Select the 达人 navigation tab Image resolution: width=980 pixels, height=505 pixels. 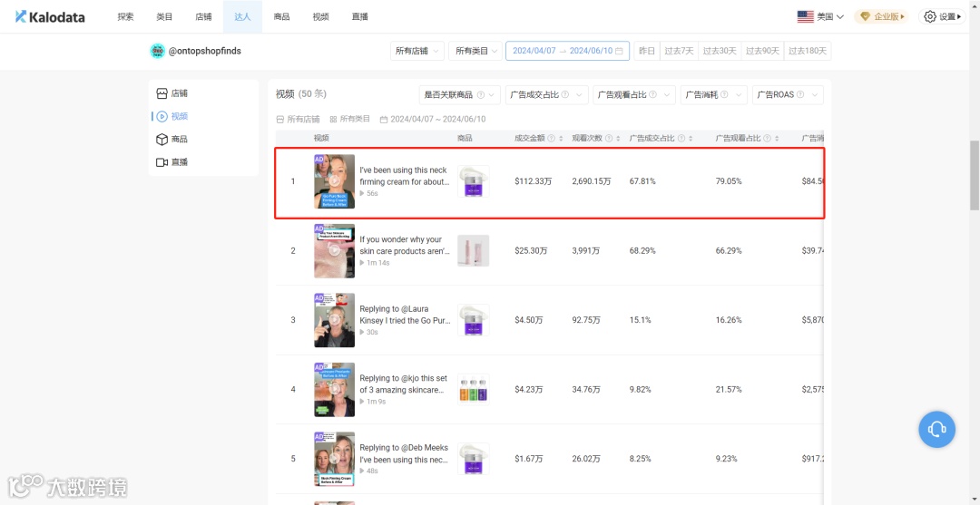(x=242, y=17)
